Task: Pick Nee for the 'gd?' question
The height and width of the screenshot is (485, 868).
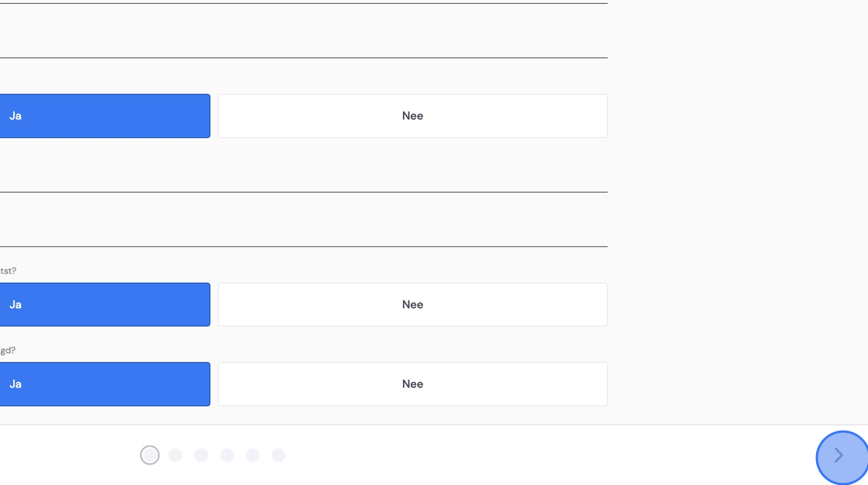Action: click(412, 384)
